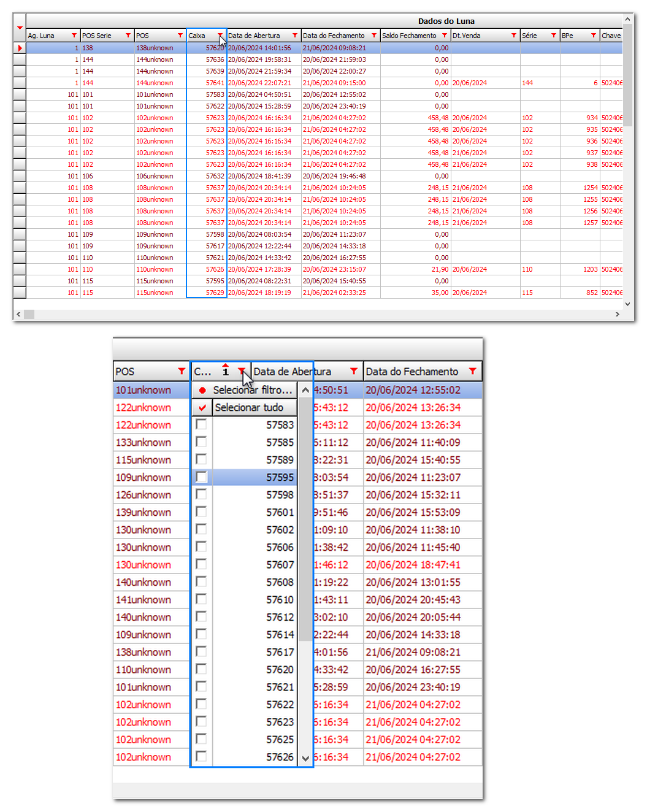
Task: Open the Série column filter funnel
Action: click(x=554, y=36)
